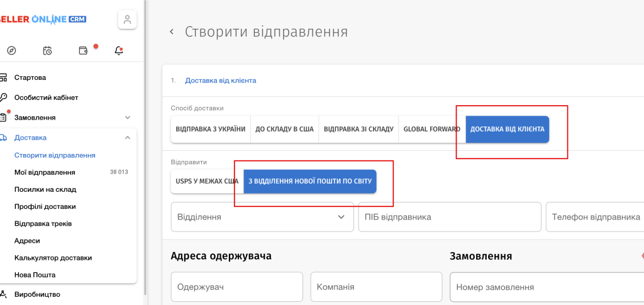Open the notifications bell

[x=119, y=51]
